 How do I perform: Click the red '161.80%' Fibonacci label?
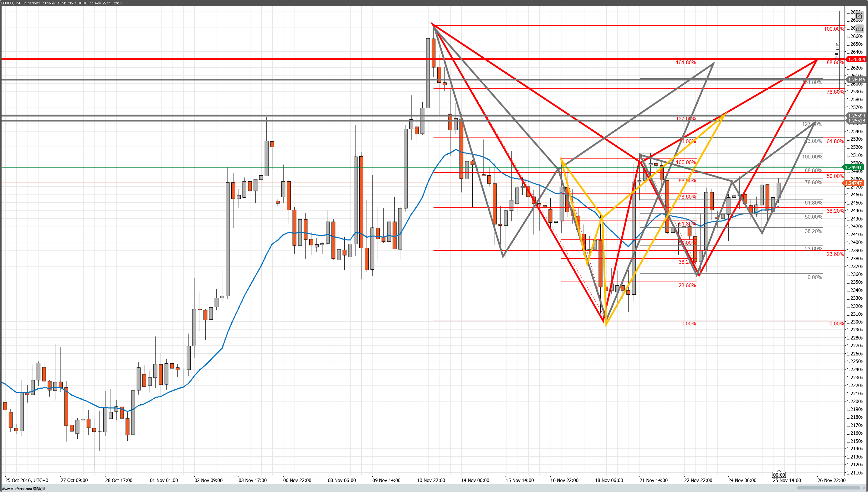686,63
